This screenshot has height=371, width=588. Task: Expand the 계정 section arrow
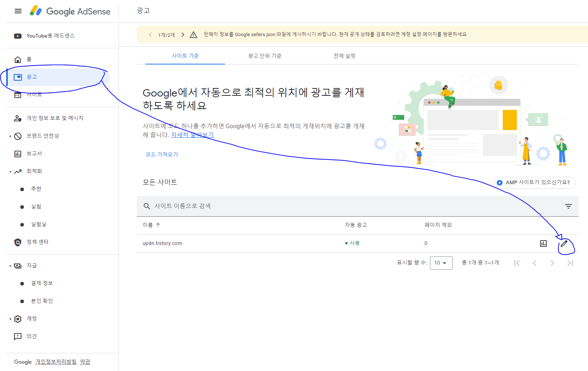tap(10, 319)
